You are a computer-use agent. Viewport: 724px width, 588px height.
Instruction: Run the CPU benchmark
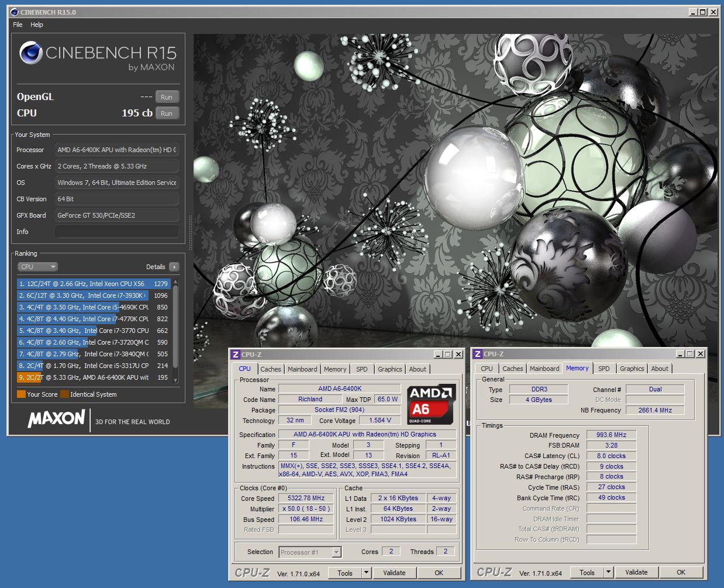click(x=167, y=114)
